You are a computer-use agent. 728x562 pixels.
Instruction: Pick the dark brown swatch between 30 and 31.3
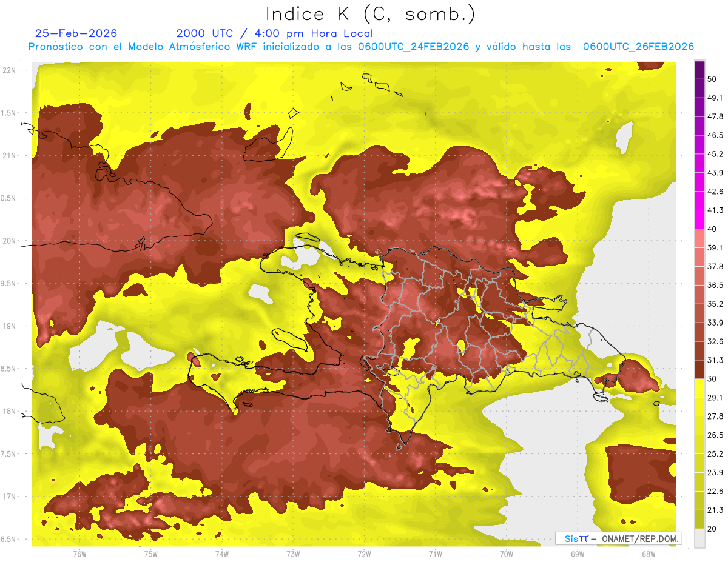[x=699, y=369]
